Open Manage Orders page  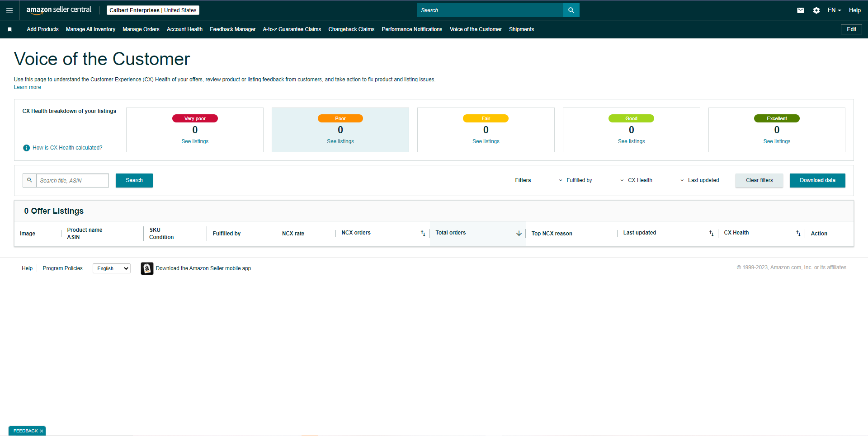pos(141,29)
